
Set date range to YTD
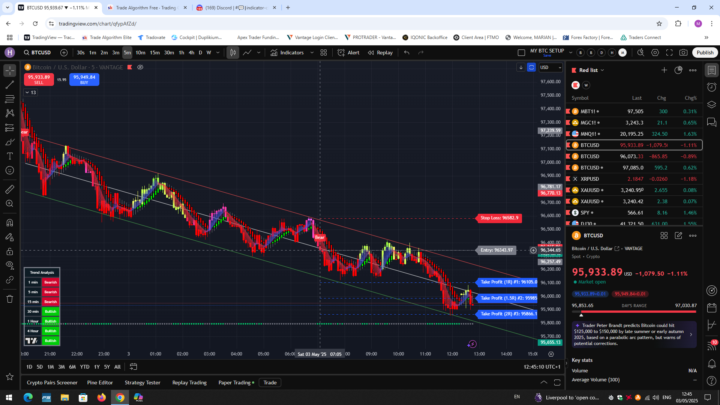click(84, 367)
